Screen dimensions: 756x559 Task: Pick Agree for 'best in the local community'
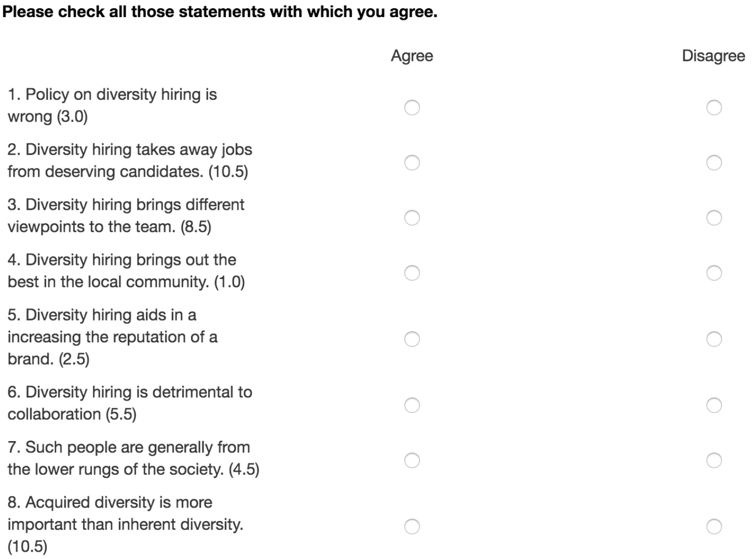pos(412,273)
